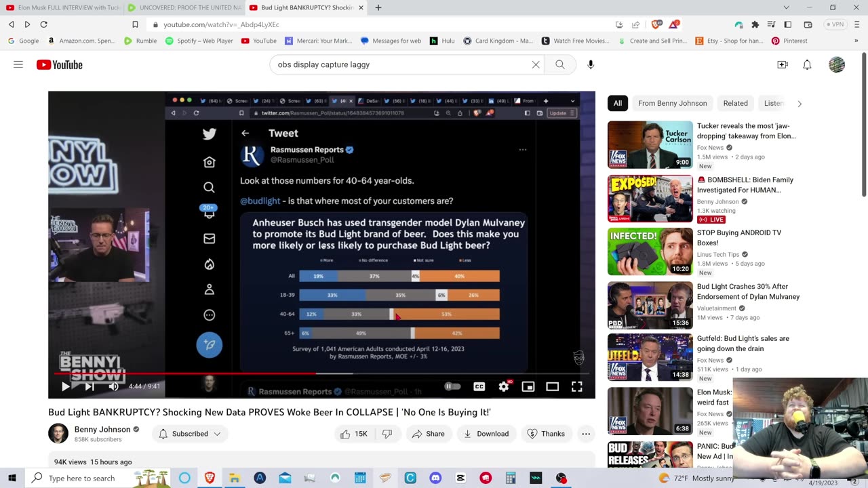Play the video
This screenshot has width=868, height=488.
[66, 386]
